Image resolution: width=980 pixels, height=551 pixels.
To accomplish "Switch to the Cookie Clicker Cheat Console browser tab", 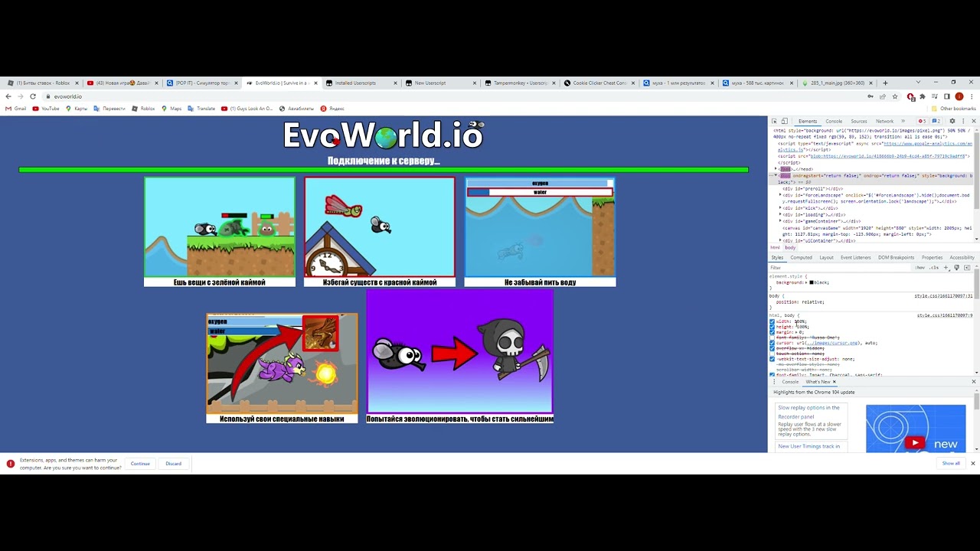I will [x=599, y=83].
